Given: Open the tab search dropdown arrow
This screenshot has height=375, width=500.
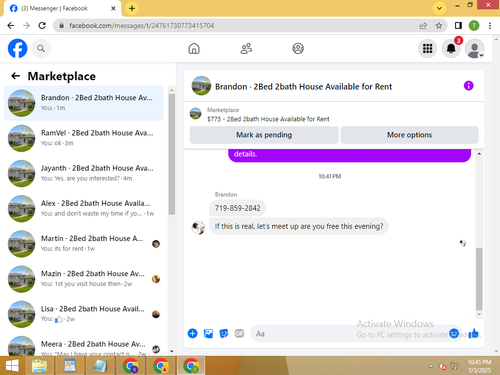Looking at the screenshot, I should coord(439,8).
